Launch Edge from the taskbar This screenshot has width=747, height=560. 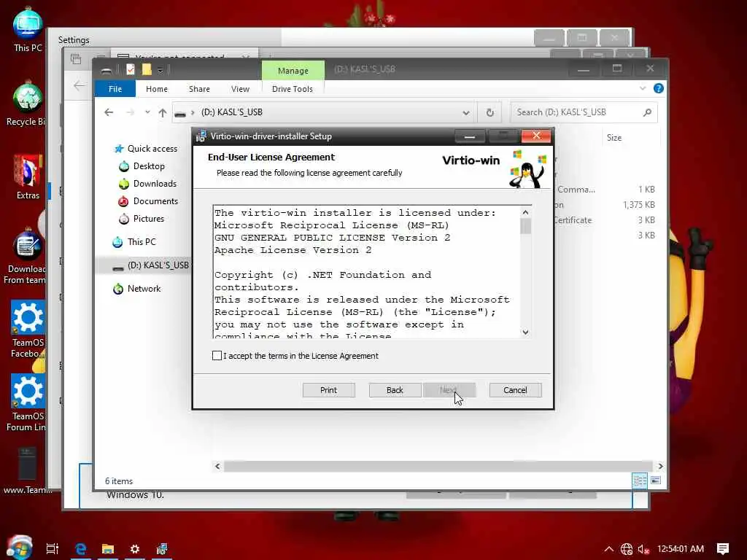[x=80, y=549]
